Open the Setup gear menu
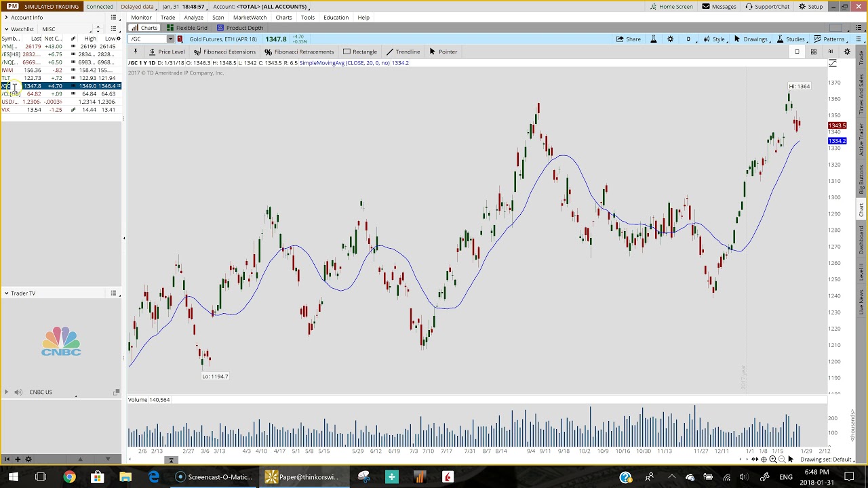The height and width of the screenshot is (488, 868). point(810,7)
